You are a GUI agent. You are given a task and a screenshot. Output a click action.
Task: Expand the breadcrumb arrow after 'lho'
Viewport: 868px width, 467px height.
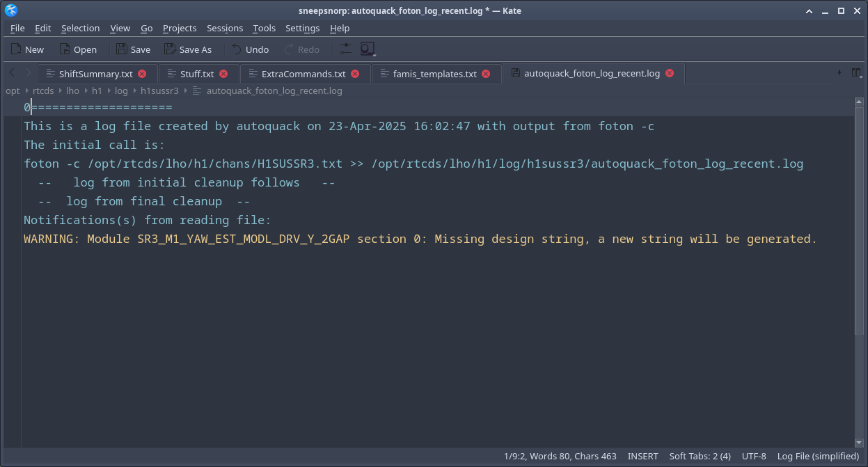[x=86, y=91]
